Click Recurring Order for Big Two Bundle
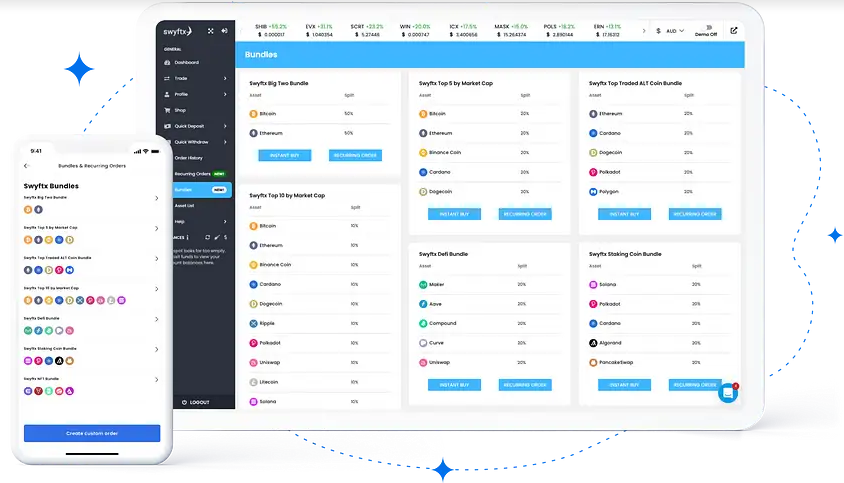 click(x=355, y=156)
